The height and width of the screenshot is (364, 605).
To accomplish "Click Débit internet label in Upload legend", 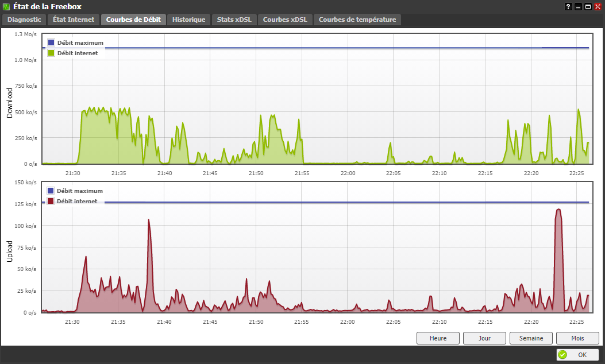I will [x=77, y=202].
